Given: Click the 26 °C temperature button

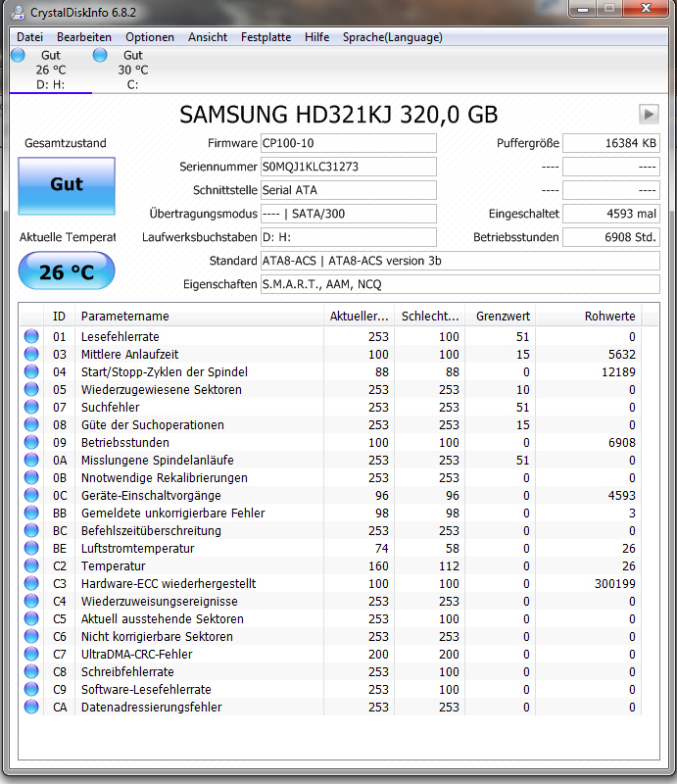Looking at the screenshot, I should (67, 271).
